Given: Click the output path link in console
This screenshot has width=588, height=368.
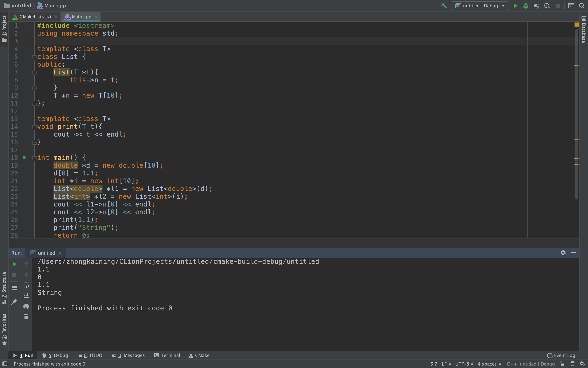Looking at the screenshot, I should pos(178,261).
